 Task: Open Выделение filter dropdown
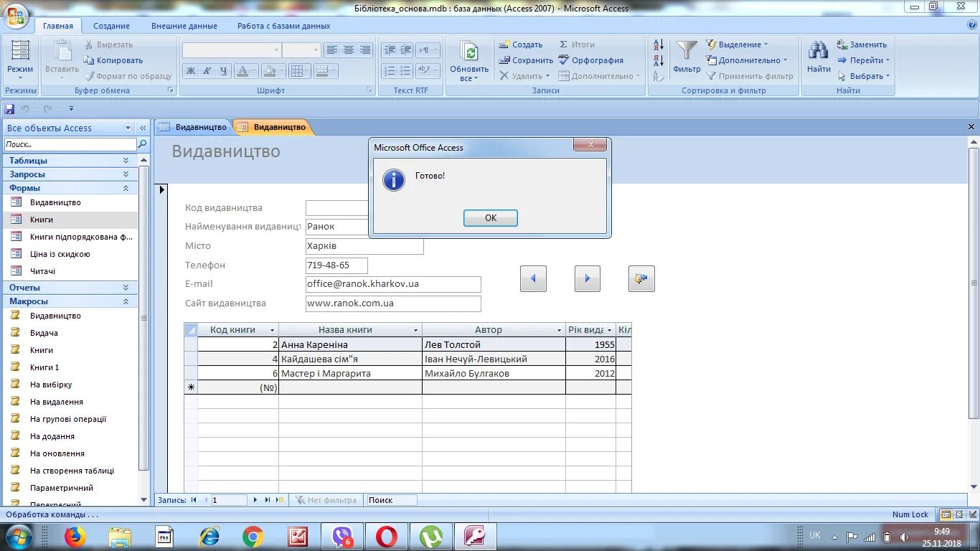coord(737,44)
